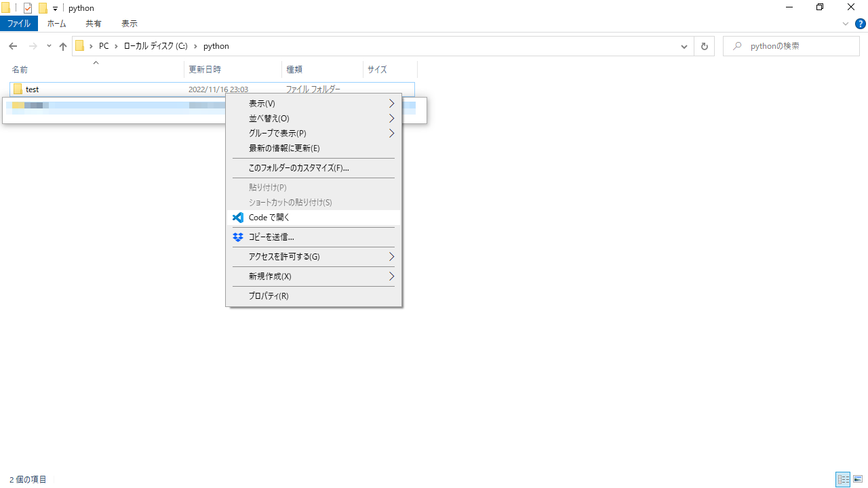Open the ファイル ribbon tab
The width and height of the screenshot is (868, 488).
point(19,24)
